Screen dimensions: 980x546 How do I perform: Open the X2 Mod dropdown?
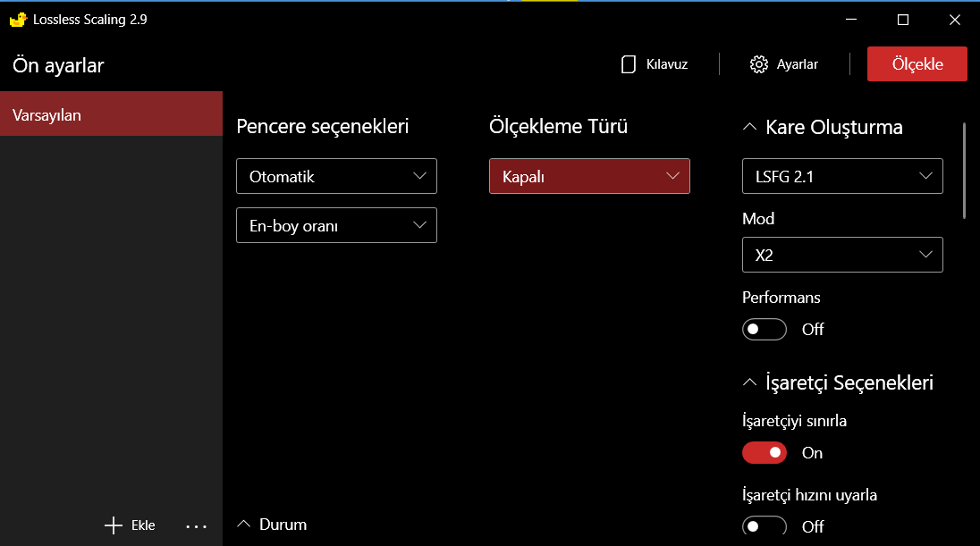842,255
